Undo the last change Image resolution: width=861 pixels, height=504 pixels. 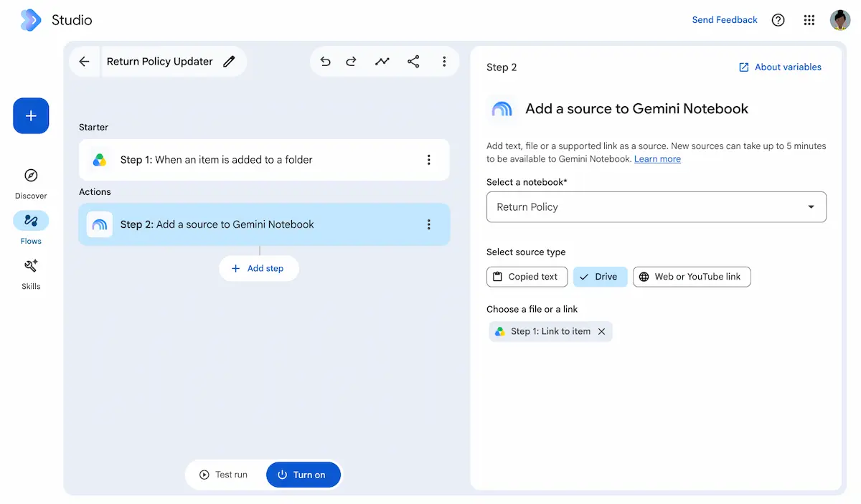point(326,62)
